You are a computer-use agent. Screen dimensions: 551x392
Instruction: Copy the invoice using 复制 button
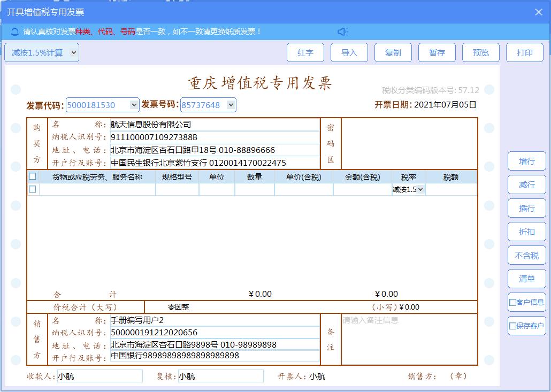point(393,52)
